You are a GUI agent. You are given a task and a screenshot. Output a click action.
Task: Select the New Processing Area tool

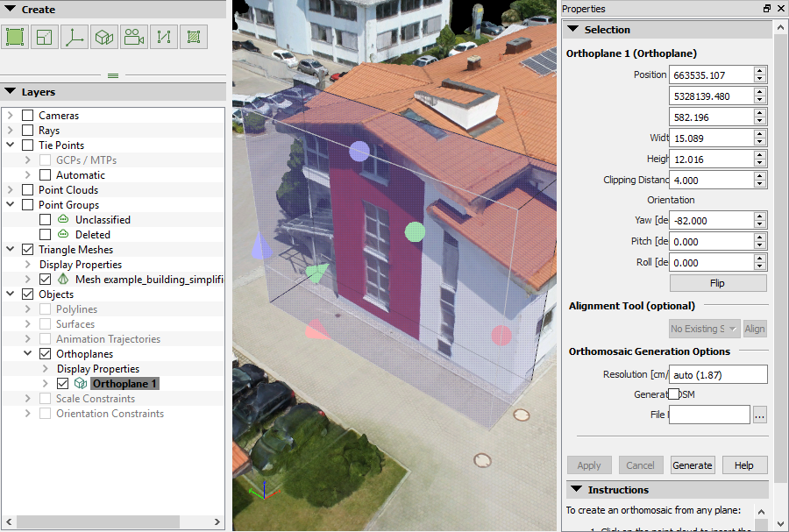point(14,37)
